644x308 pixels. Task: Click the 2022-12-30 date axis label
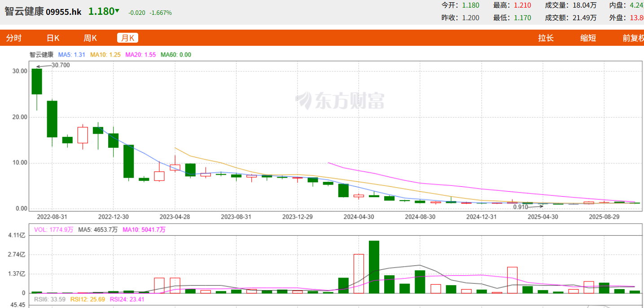pyautogui.click(x=114, y=216)
